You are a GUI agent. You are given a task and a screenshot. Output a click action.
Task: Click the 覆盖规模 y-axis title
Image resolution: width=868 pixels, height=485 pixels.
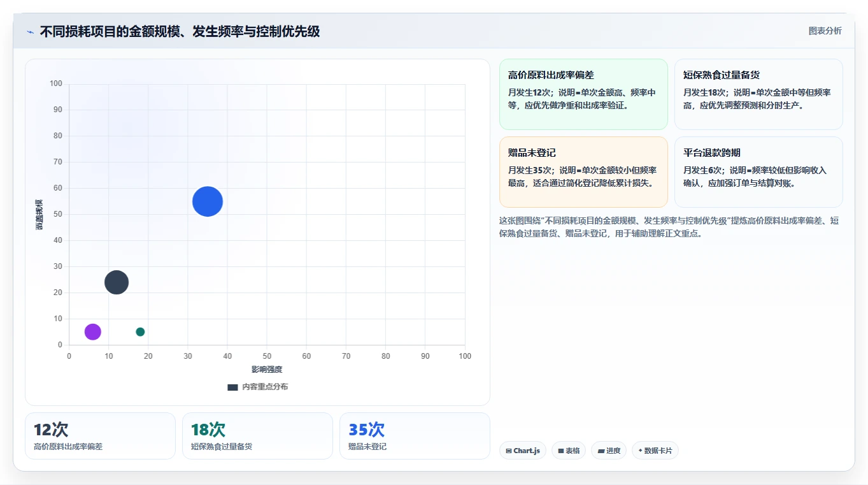pos(39,214)
